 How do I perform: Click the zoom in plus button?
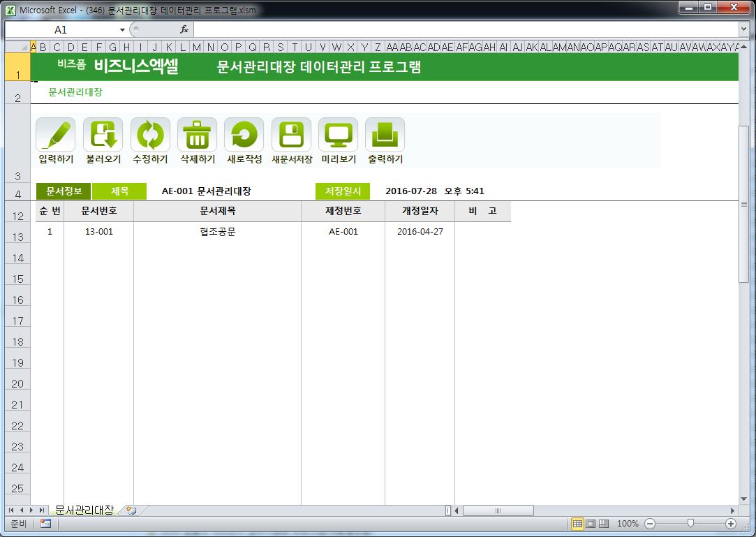pyautogui.click(x=731, y=524)
